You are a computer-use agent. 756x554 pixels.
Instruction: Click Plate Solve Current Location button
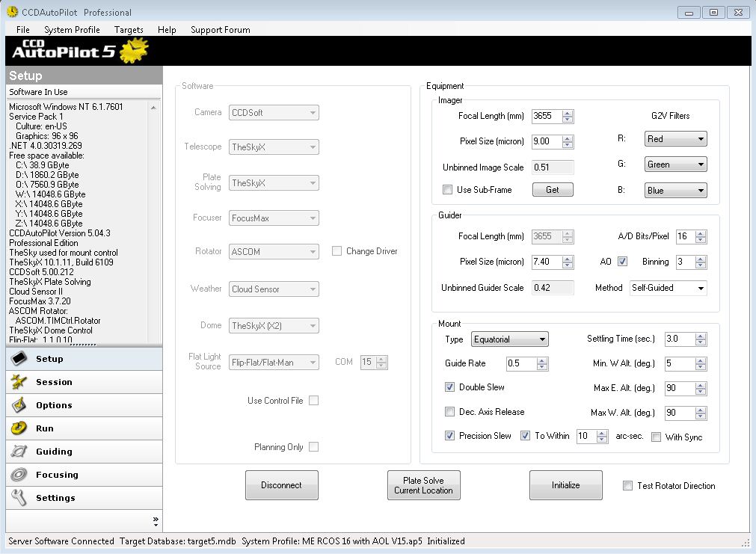tap(423, 485)
